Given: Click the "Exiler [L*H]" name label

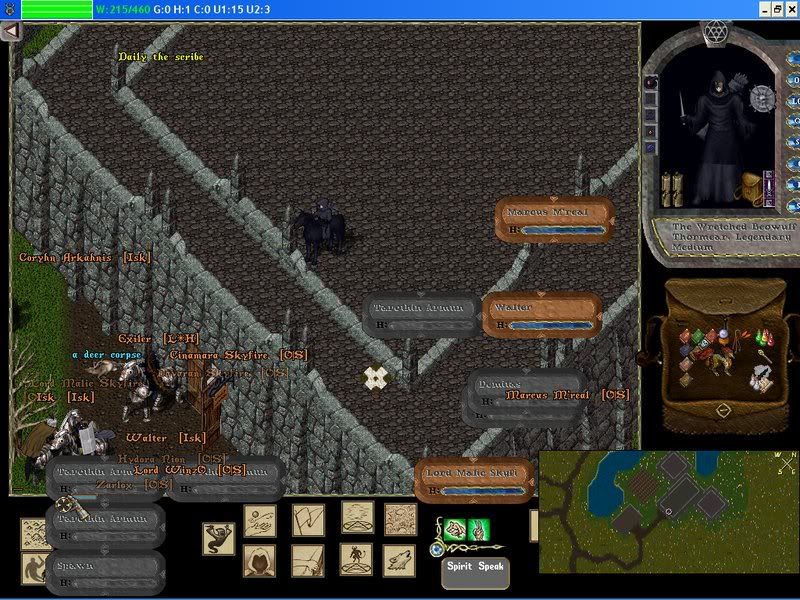Looking at the screenshot, I should click(158, 339).
